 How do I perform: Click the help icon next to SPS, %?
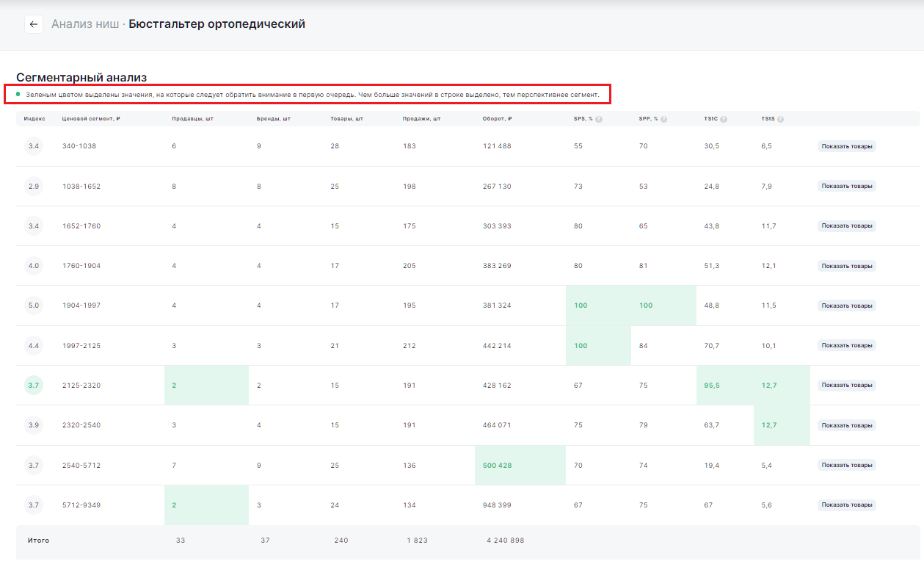pyautogui.click(x=599, y=119)
